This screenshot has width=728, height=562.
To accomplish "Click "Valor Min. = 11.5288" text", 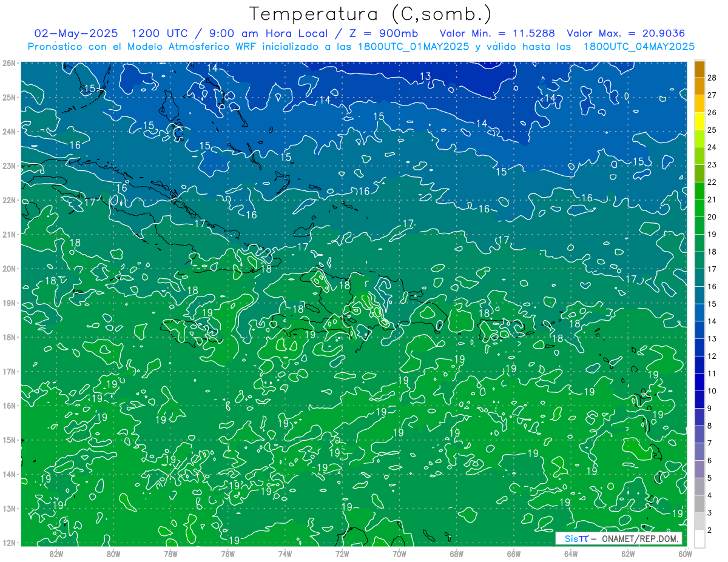I will pos(497,33).
